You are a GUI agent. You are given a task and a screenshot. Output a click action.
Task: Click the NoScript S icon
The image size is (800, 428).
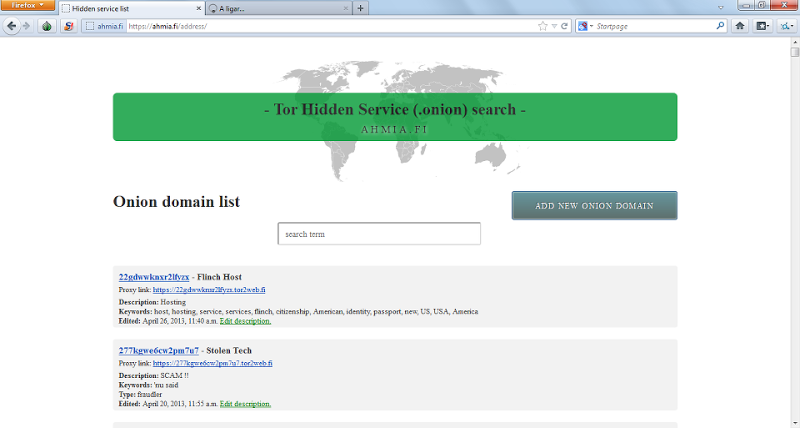tap(68, 26)
